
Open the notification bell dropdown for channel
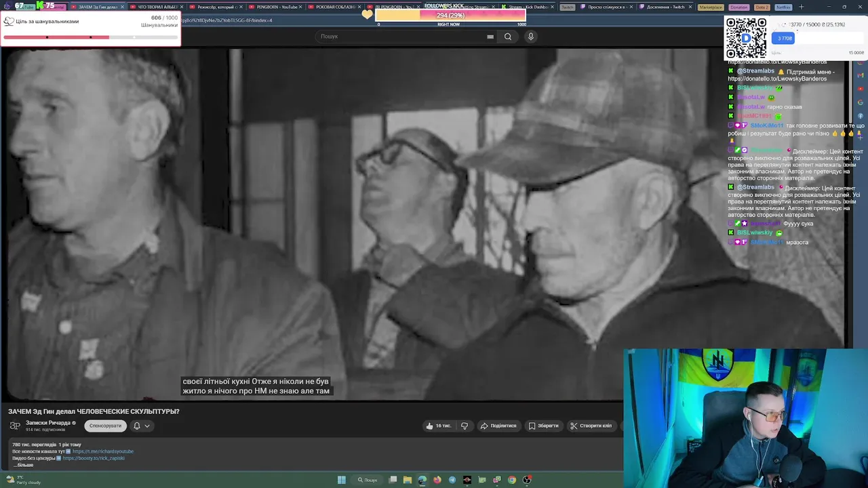(142, 426)
